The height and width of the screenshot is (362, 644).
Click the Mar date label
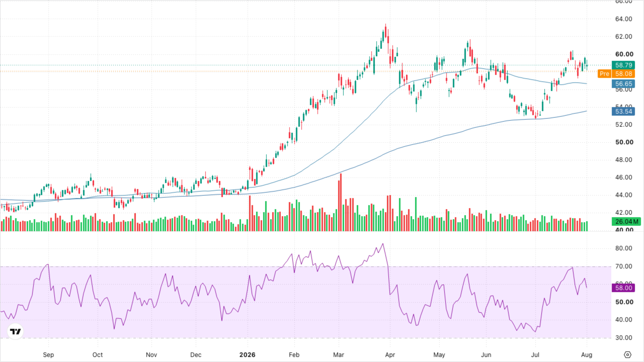pyautogui.click(x=339, y=355)
